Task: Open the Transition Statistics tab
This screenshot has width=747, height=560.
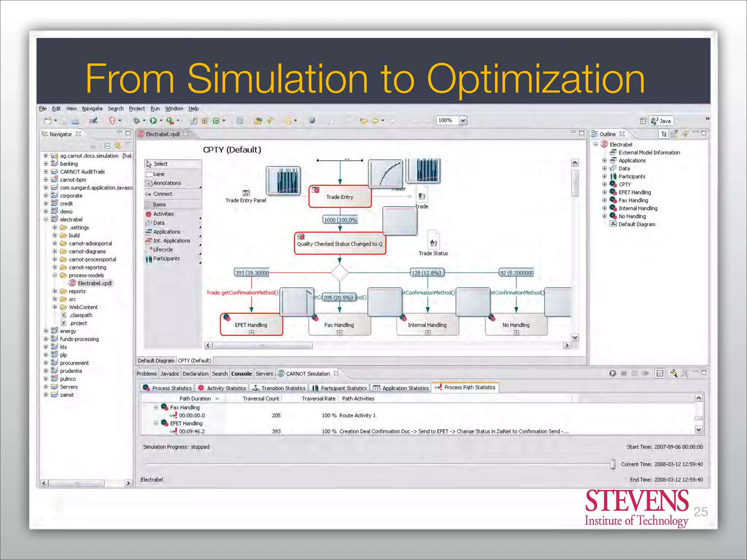Action: pos(279,388)
